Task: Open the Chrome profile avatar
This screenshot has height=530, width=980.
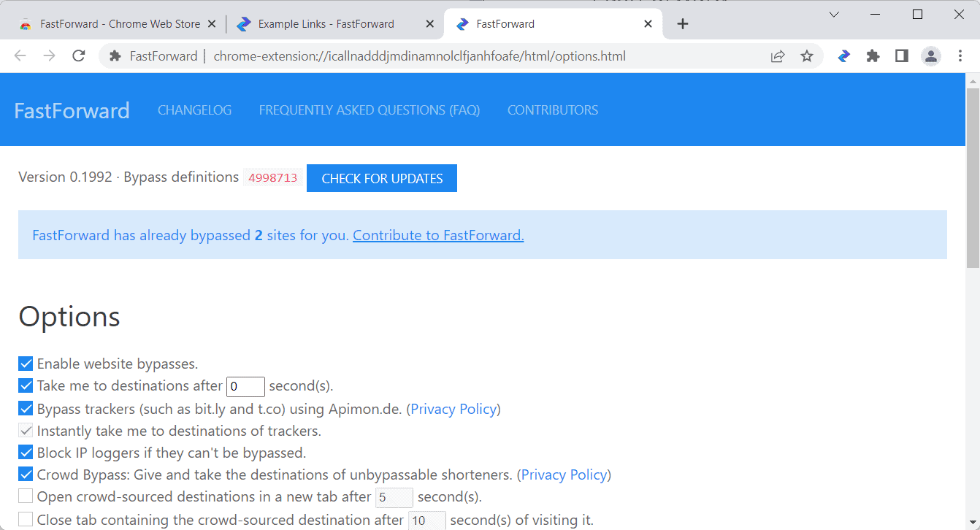Action: (x=931, y=56)
